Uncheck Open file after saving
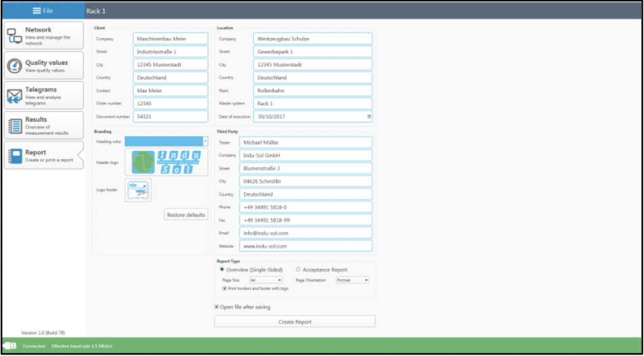The width and height of the screenshot is (644, 356). pos(216,307)
